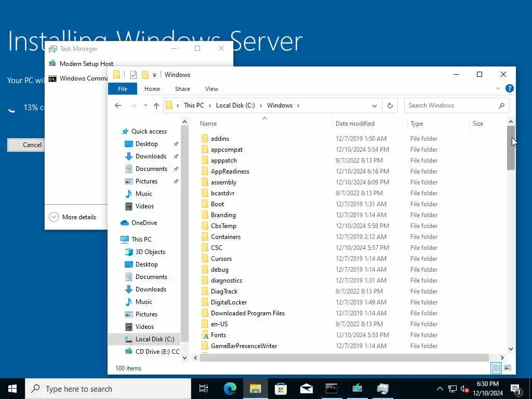
Task: Launch Microsoft Edge from taskbar
Action: point(230,389)
